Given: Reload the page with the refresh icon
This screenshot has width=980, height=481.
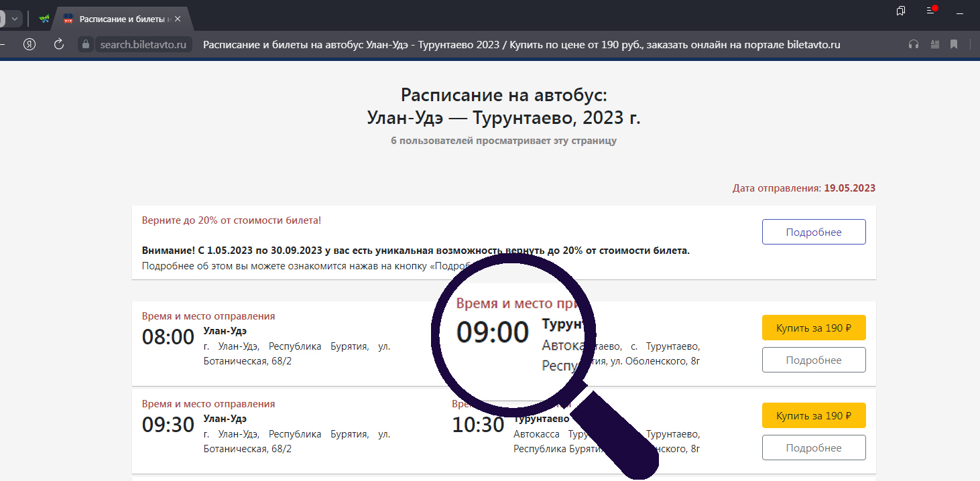Looking at the screenshot, I should coord(58,44).
